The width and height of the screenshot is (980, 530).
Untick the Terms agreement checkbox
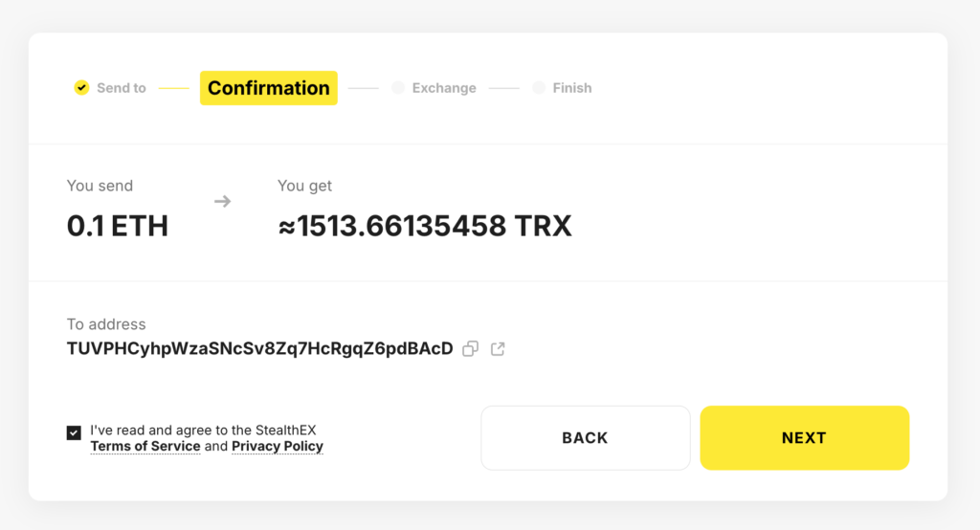74,432
